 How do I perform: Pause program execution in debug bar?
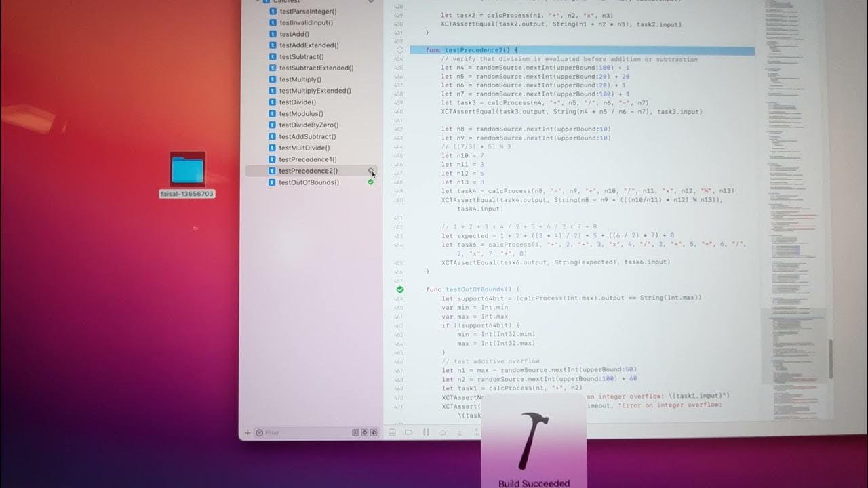point(426,432)
